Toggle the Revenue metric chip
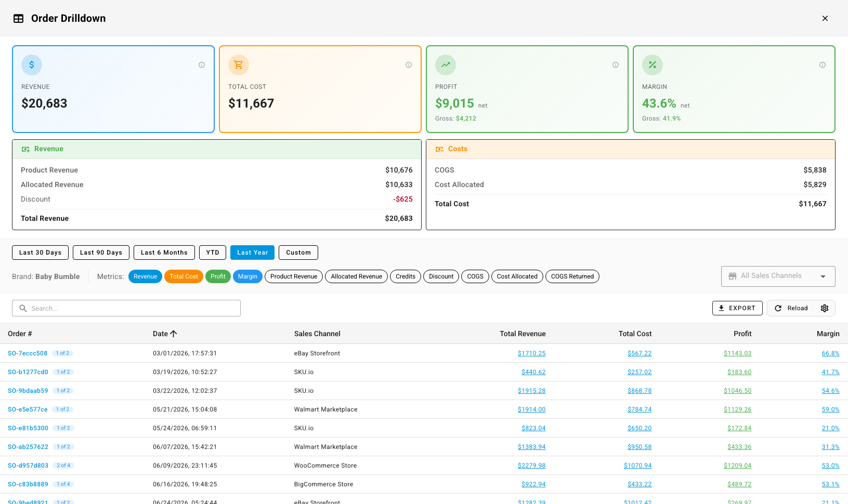 coord(145,276)
